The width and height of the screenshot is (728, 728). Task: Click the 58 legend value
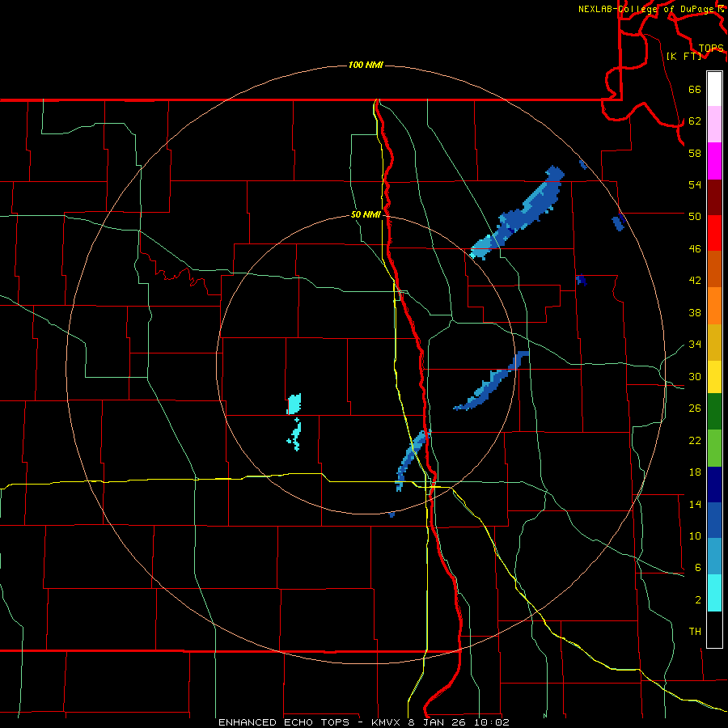pos(695,153)
